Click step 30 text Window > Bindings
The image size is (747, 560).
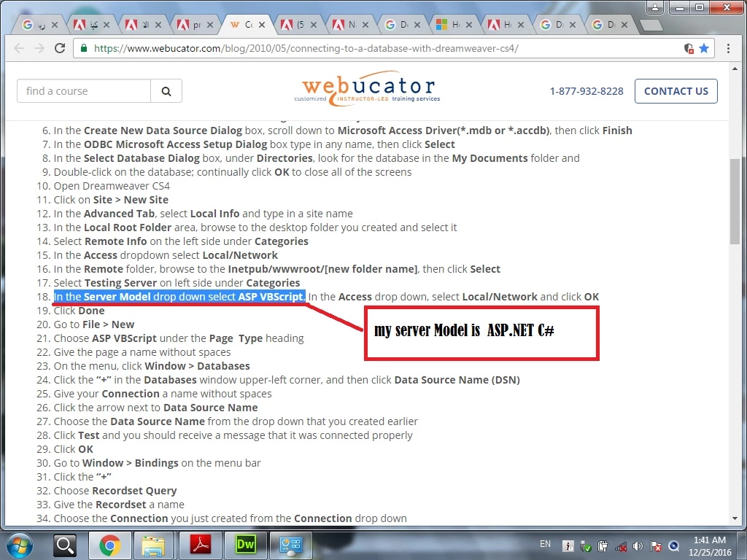coord(131,463)
